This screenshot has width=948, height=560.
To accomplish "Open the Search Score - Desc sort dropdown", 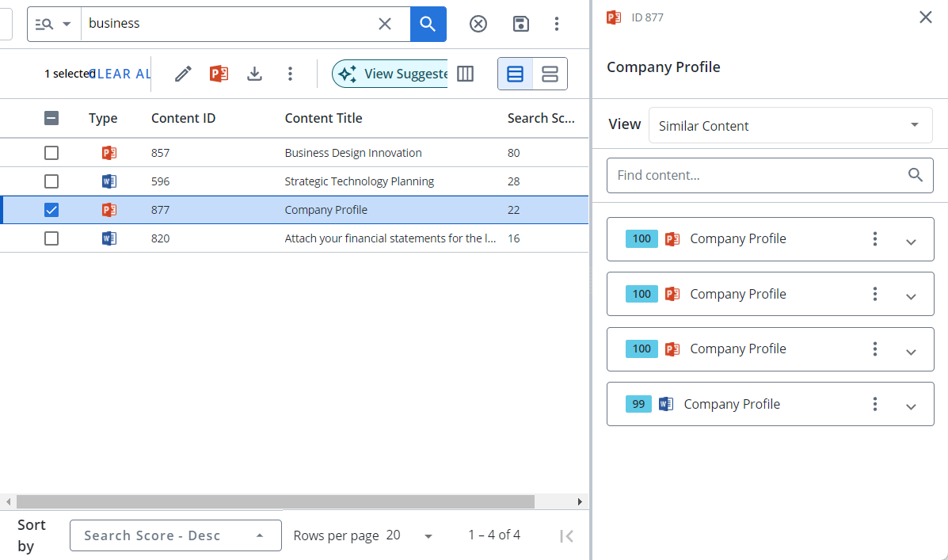I will pos(175,535).
